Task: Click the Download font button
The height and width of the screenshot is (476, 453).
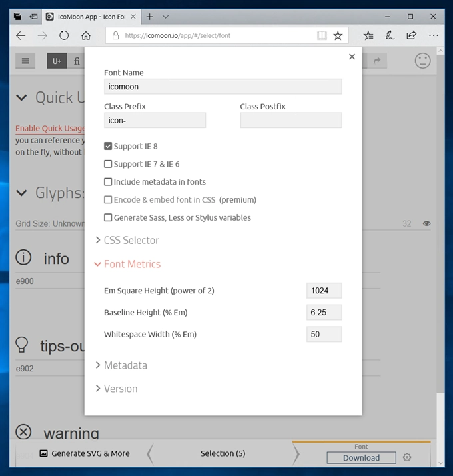Action: tap(361, 457)
